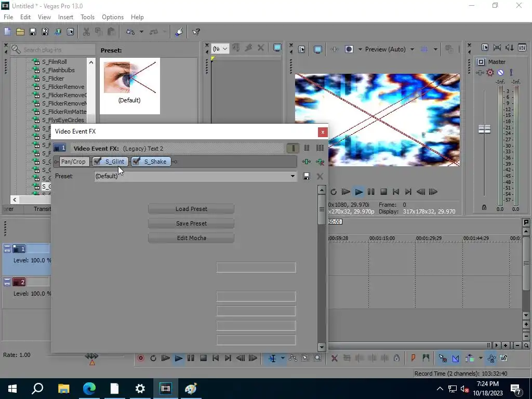Select the (Default) preset thumbnail with the eye
The height and width of the screenshot is (399, 532).
pos(129,86)
